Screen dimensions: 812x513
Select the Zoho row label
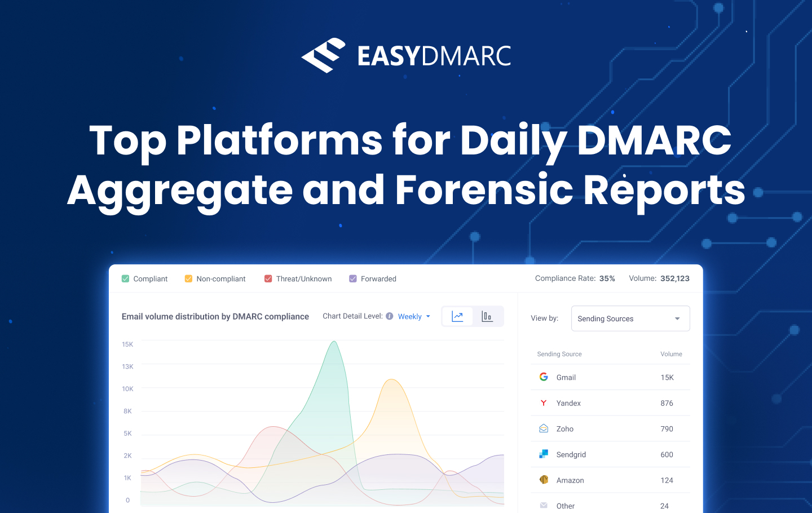(565, 429)
